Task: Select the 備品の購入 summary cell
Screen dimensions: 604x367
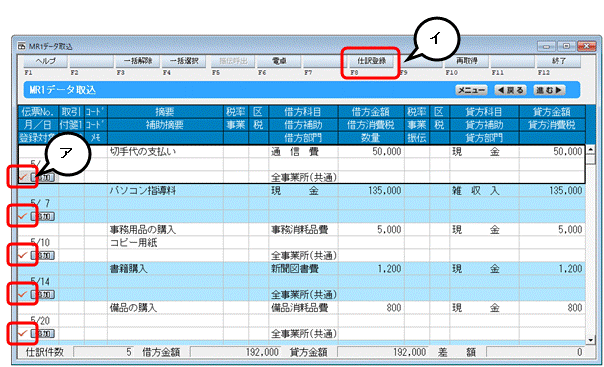Action: [x=165, y=307]
